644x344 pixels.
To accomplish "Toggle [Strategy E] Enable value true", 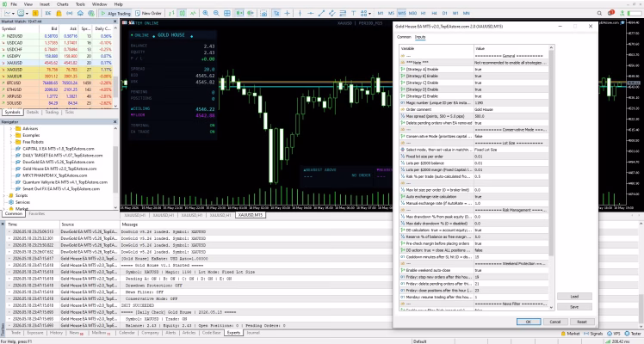I will pos(511,96).
